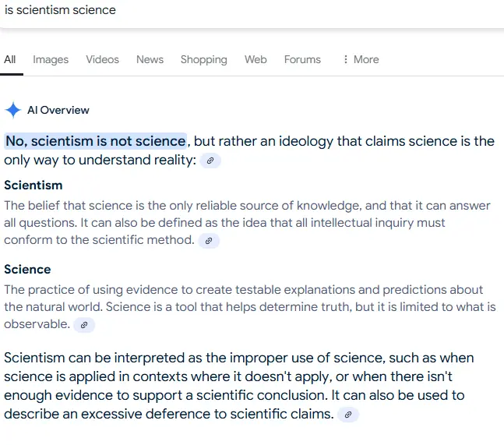Open source link after first summary sentence
Image resolution: width=504 pixels, height=445 pixels.
[210, 161]
